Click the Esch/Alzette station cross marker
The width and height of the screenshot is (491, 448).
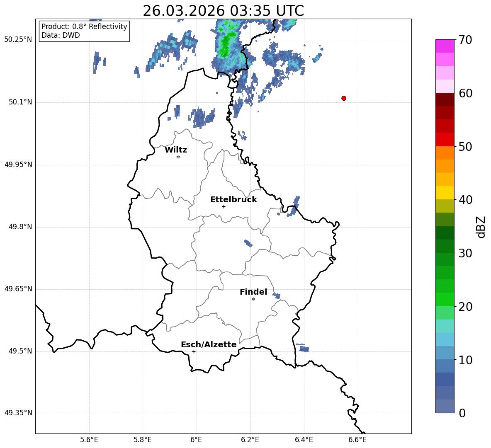[x=194, y=351]
